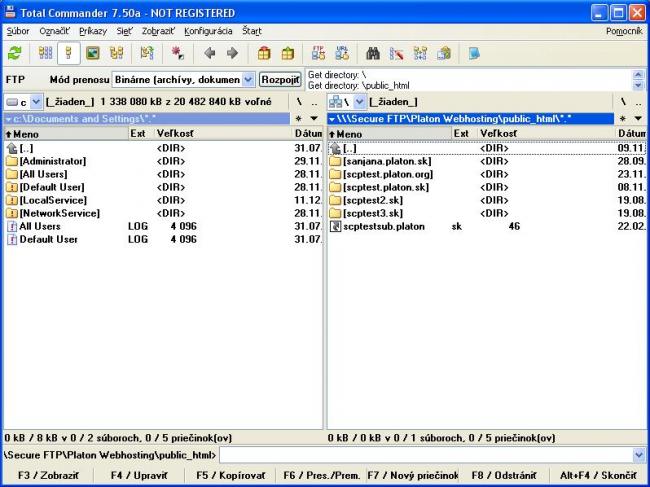Select the full details view icon

(x=69, y=53)
